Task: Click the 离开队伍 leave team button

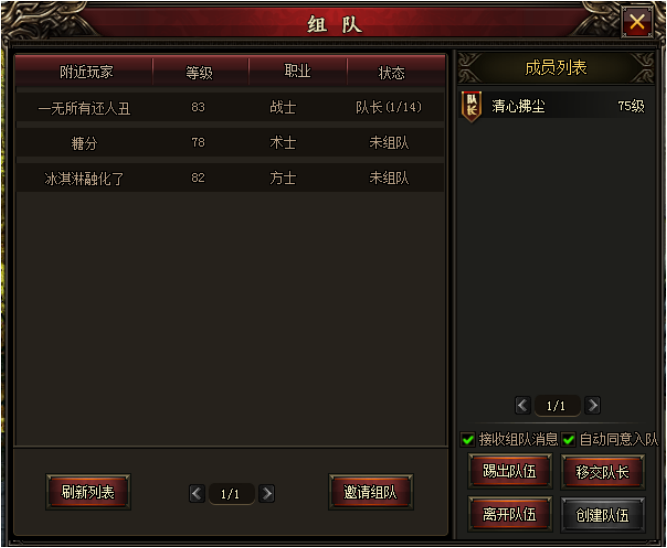Action: click(510, 514)
